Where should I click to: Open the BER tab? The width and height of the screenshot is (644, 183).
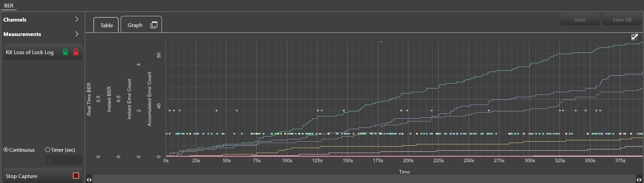(9, 5)
